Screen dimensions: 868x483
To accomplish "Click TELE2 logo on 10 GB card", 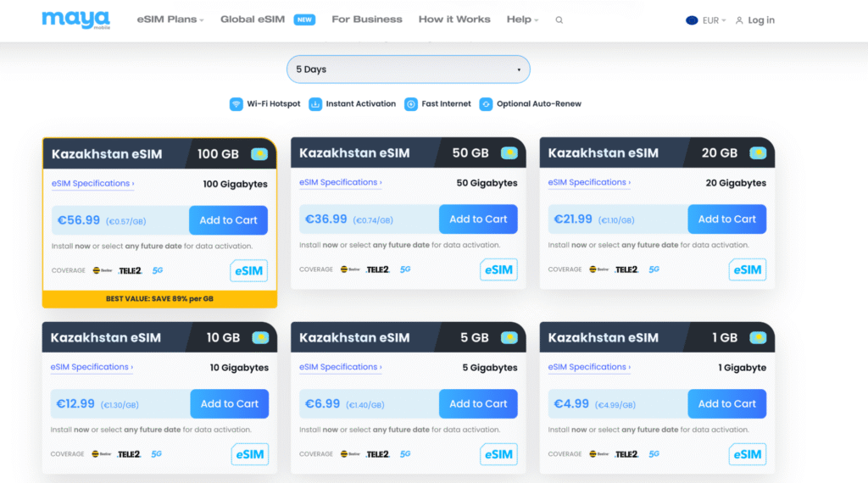I will [x=129, y=454].
